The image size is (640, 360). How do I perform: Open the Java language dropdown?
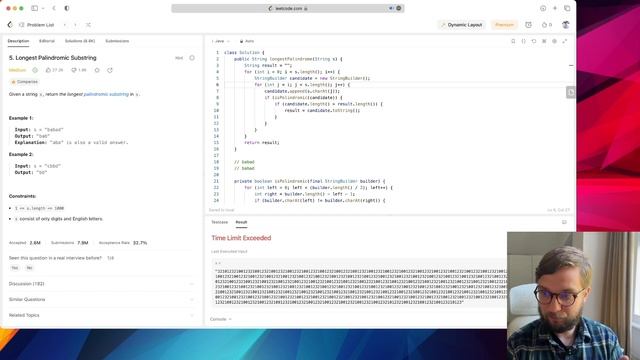tap(220, 41)
